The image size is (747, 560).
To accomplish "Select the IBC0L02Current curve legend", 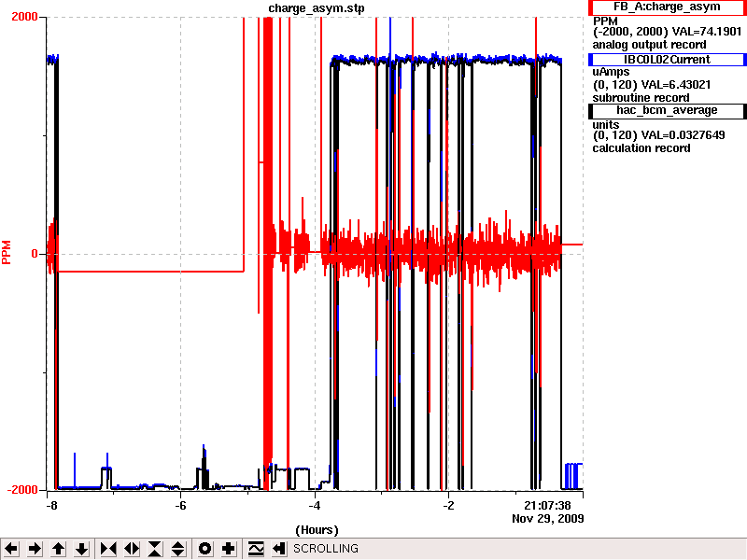I will [x=667, y=60].
